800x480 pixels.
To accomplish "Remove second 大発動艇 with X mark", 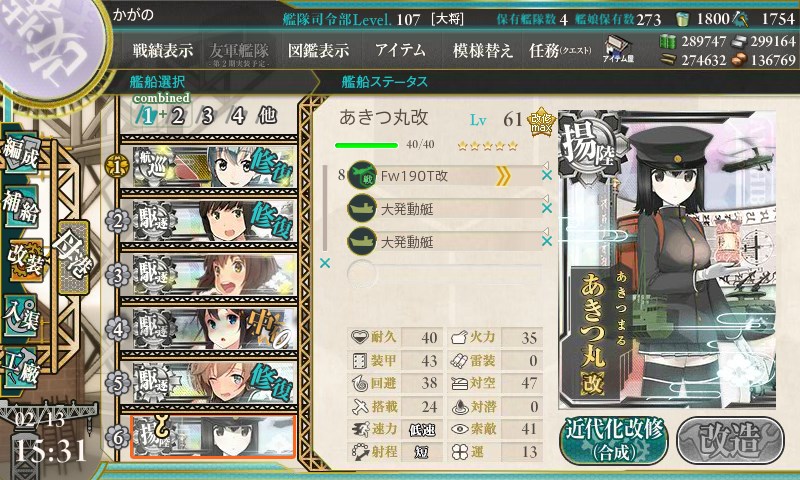I will coord(547,241).
